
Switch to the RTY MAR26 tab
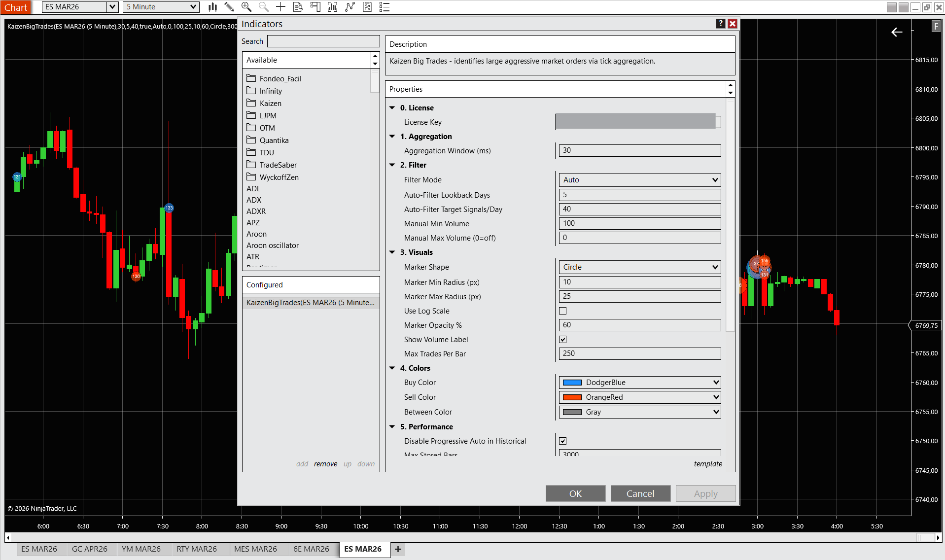tap(196, 549)
